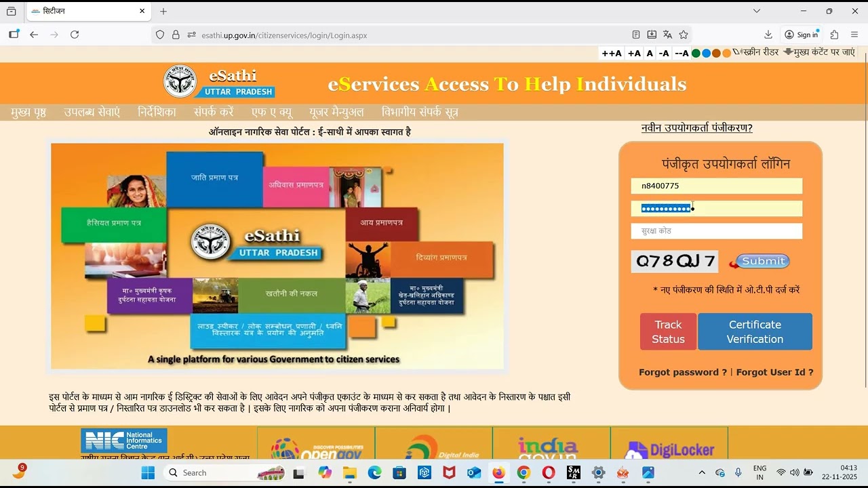This screenshot has width=868, height=488.
Task: Click the सुरक्षा कोड captcha input field
Action: pos(717,231)
